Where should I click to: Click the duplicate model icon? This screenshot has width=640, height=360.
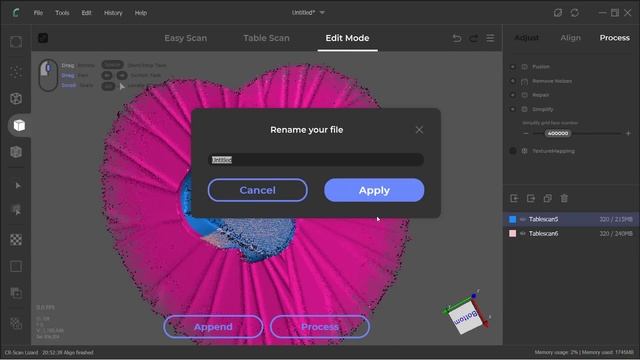[x=547, y=198]
